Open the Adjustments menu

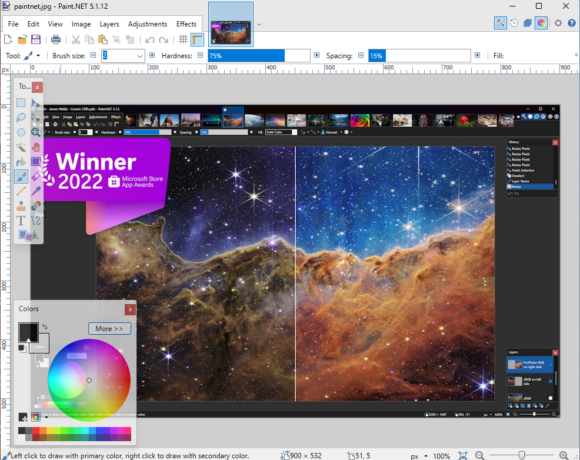click(x=148, y=24)
